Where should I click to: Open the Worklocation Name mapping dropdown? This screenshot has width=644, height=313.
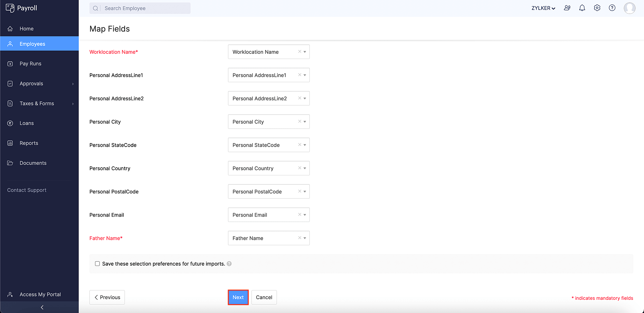click(305, 52)
